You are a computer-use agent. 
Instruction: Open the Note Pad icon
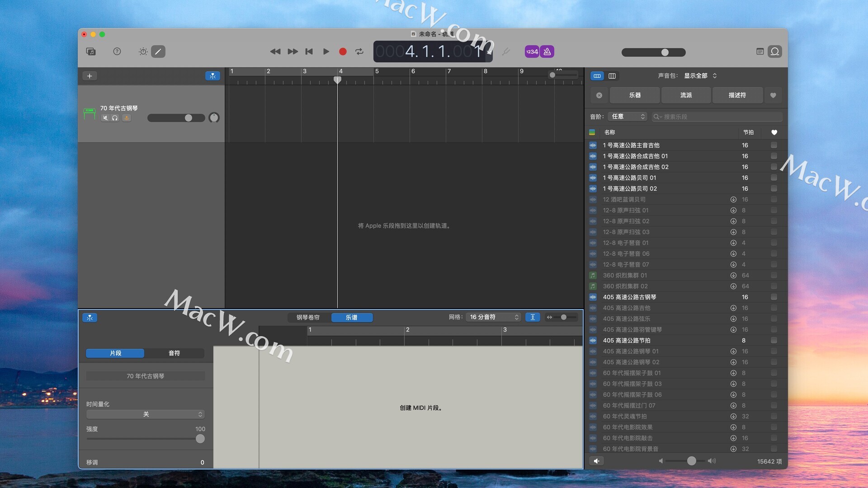[x=760, y=52]
